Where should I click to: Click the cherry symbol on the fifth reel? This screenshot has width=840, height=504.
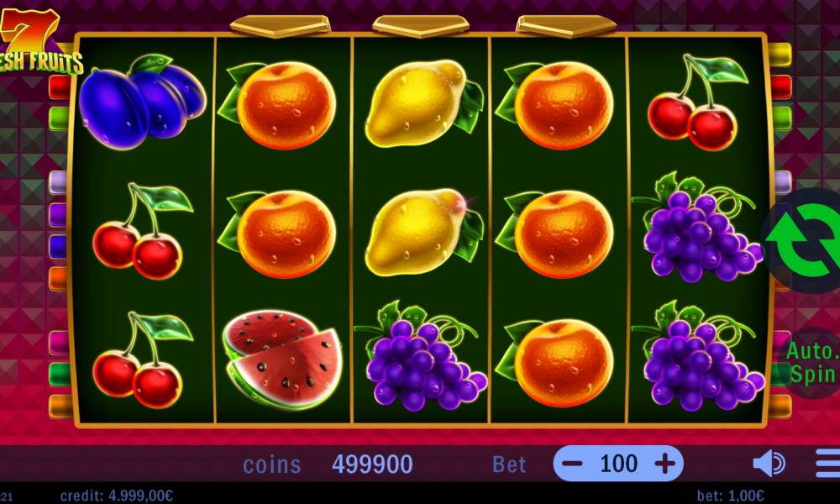(696, 102)
